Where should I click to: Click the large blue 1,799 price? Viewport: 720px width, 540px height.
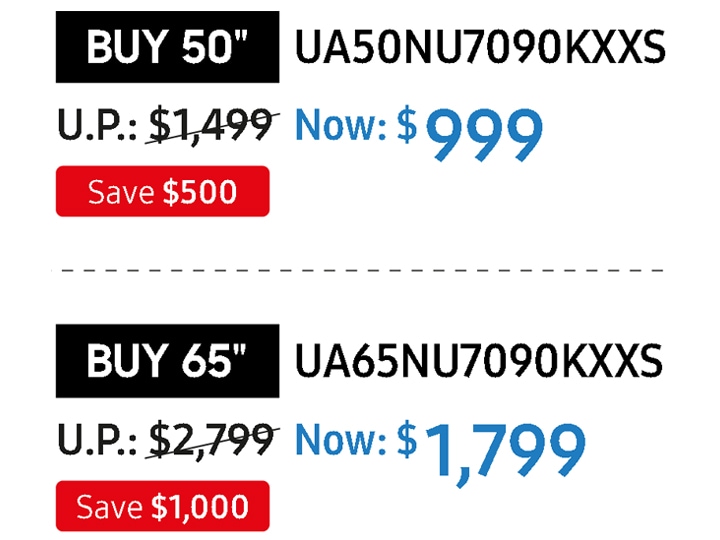click(x=506, y=452)
